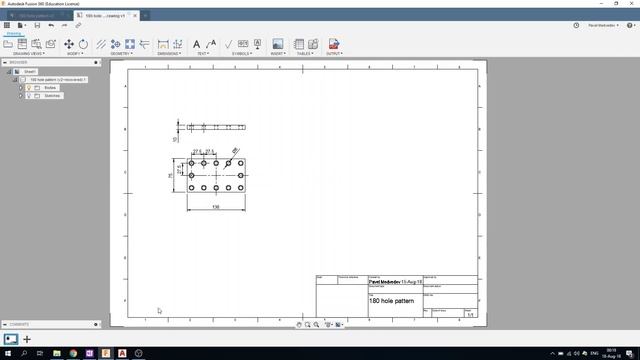
Task: Select the Surface Texture symbol tool
Action: coord(229,44)
